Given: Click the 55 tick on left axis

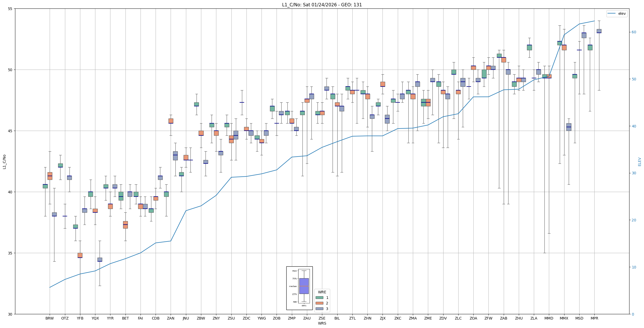Looking at the screenshot, I should tap(10, 9).
